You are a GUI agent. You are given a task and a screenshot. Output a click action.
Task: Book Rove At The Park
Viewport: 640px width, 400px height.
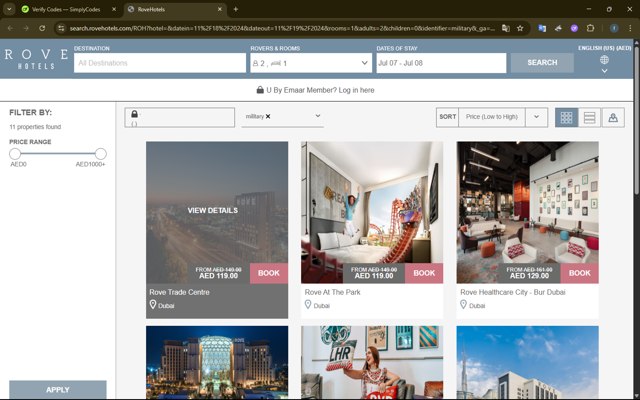[x=424, y=273]
